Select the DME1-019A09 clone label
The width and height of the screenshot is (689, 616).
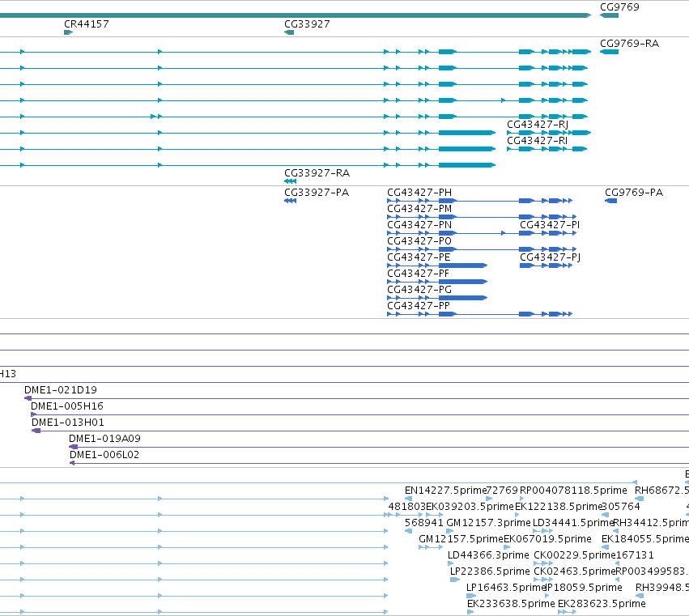(x=104, y=439)
